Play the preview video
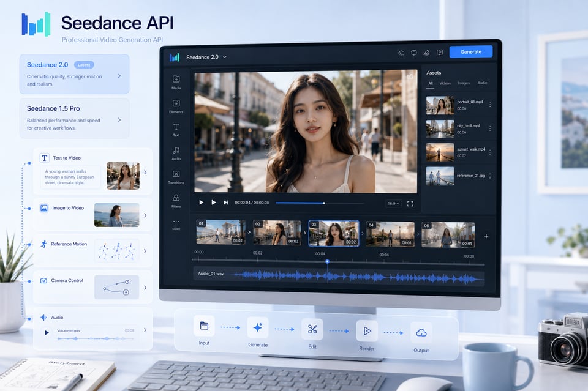Screen dimensions: 588x391 [x=202, y=203]
